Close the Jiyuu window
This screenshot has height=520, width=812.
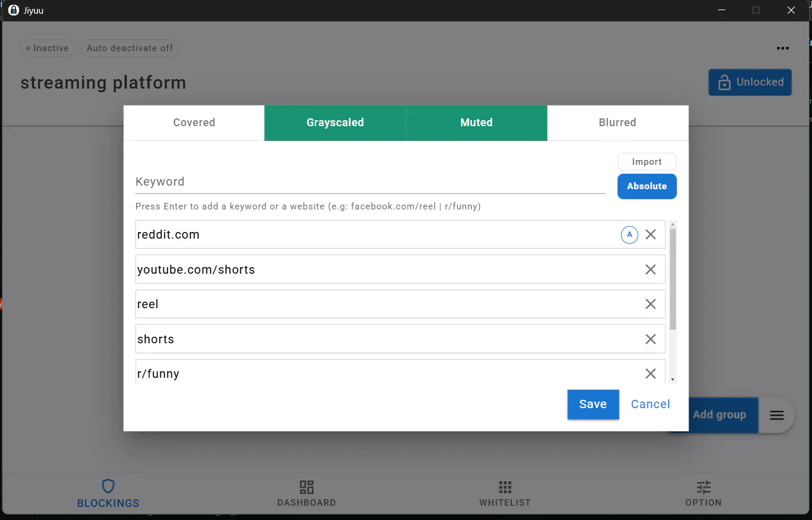click(x=791, y=10)
